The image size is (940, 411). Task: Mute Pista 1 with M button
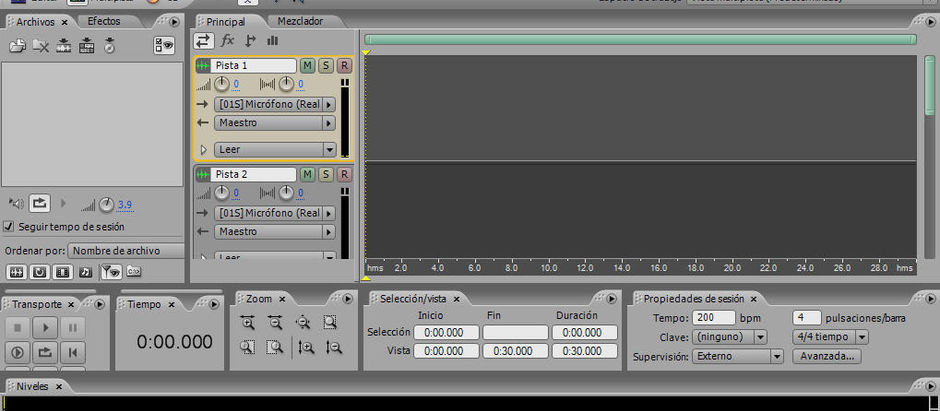(307, 65)
